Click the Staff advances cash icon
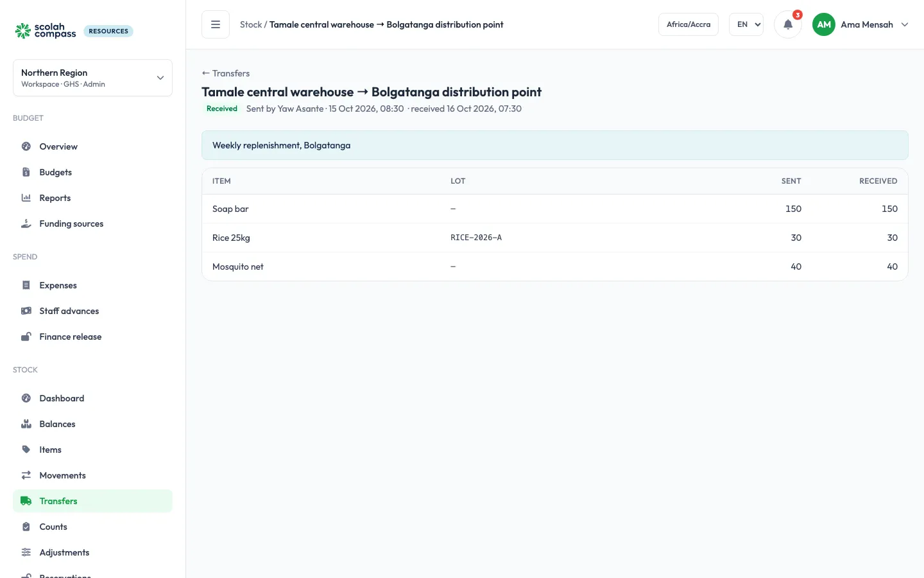 coord(26,311)
